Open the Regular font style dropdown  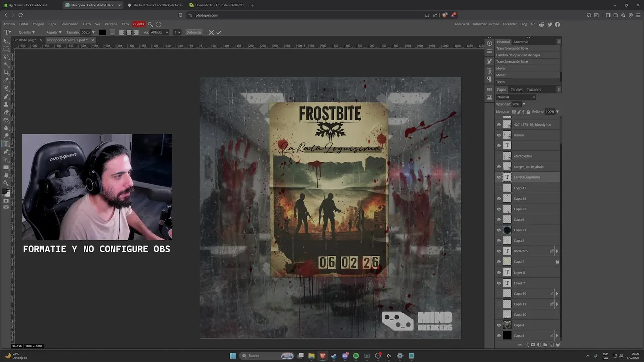click(54, 32)
